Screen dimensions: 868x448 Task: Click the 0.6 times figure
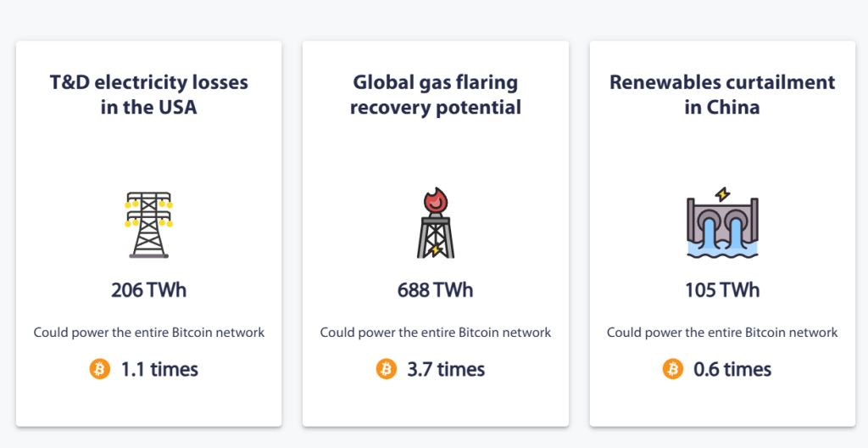pos(732,369)
